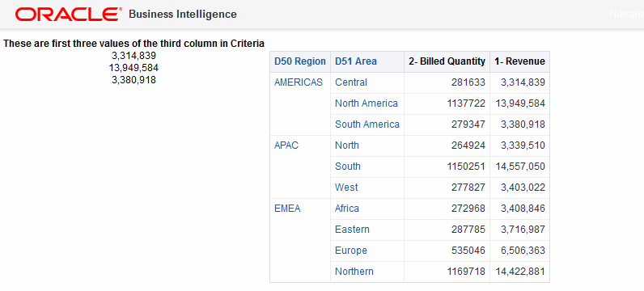
Task: Click revenue cell 13,949,584 in the table
Action: [x=520, y=103]
